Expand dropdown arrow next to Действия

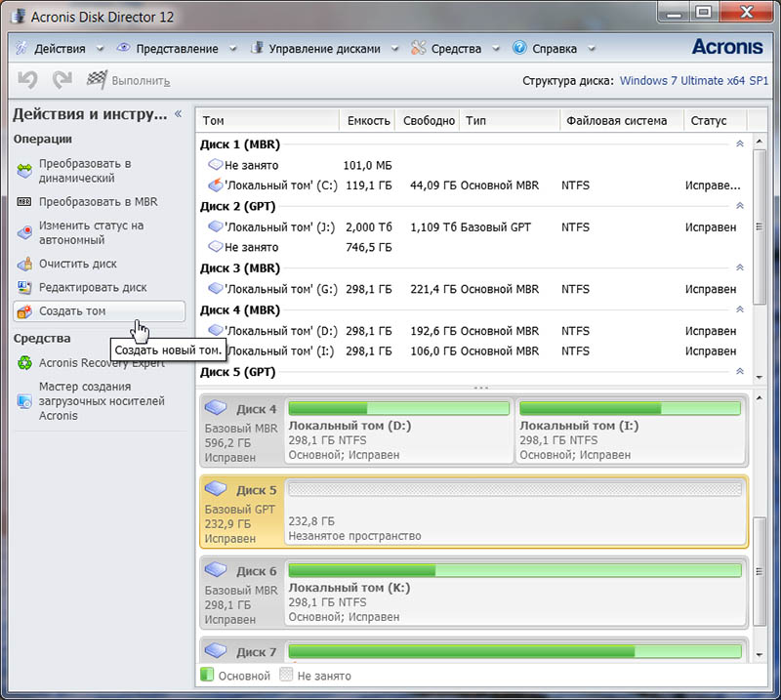(101, 49)
